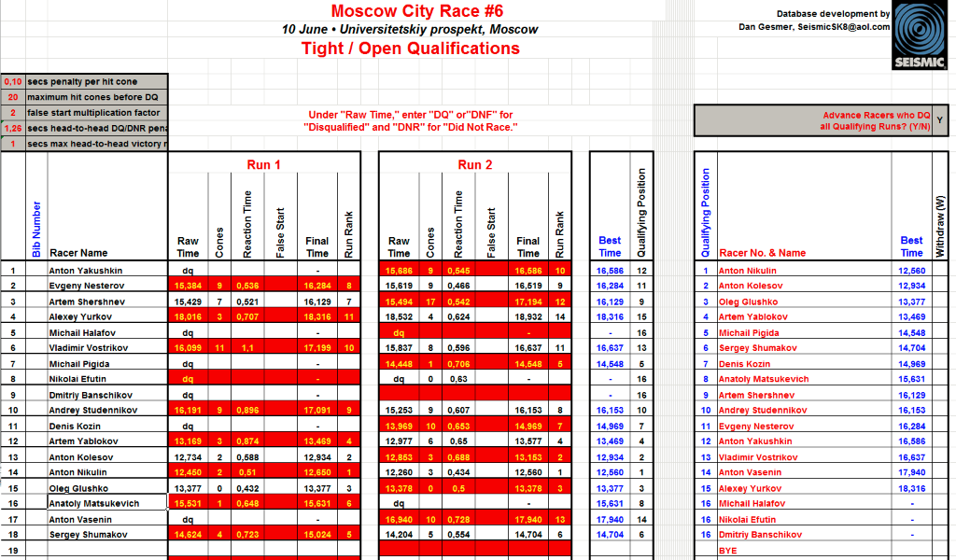Select the BYE cell in the results list
Screen dimensions: 956x560
pos(727,551)
